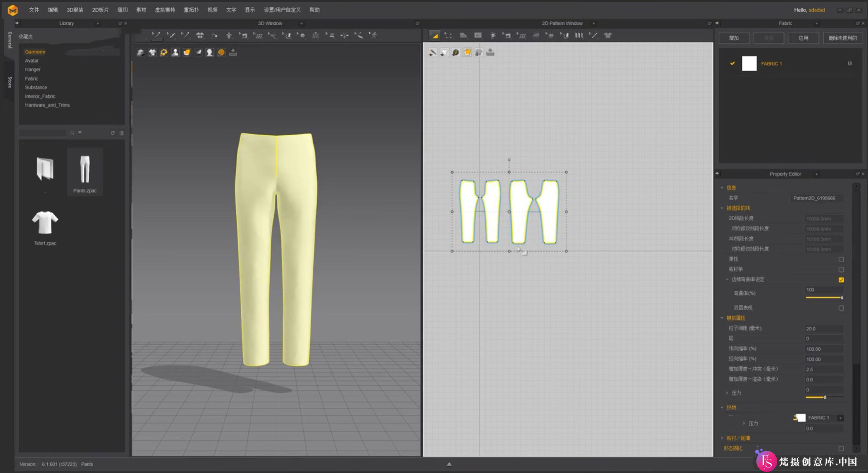
Task: Open the 文件 menu
Action: point(34,10)
